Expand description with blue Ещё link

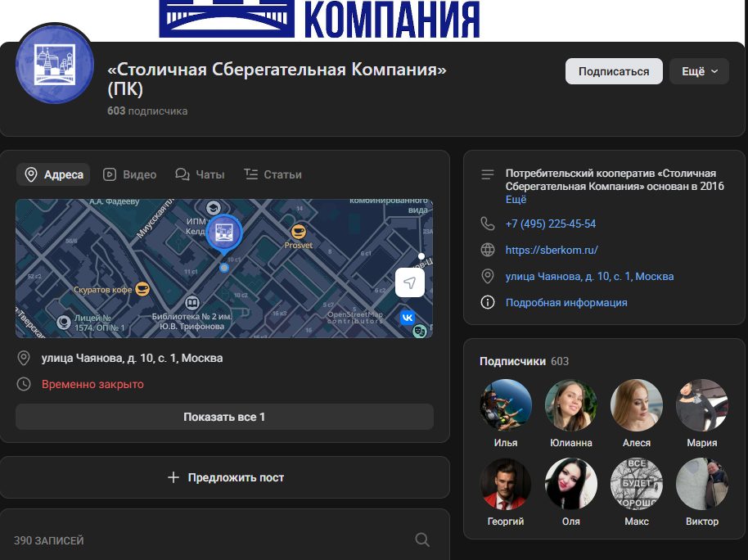(516, 199)
